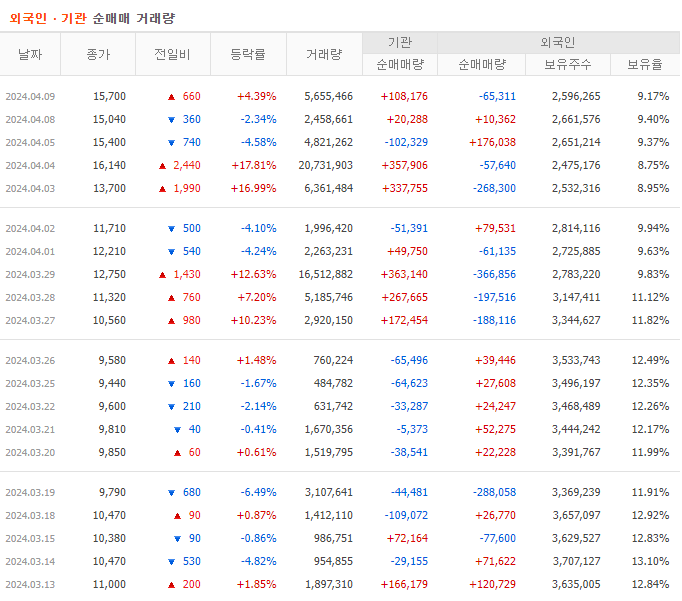Click closing price 11,000

109,584
